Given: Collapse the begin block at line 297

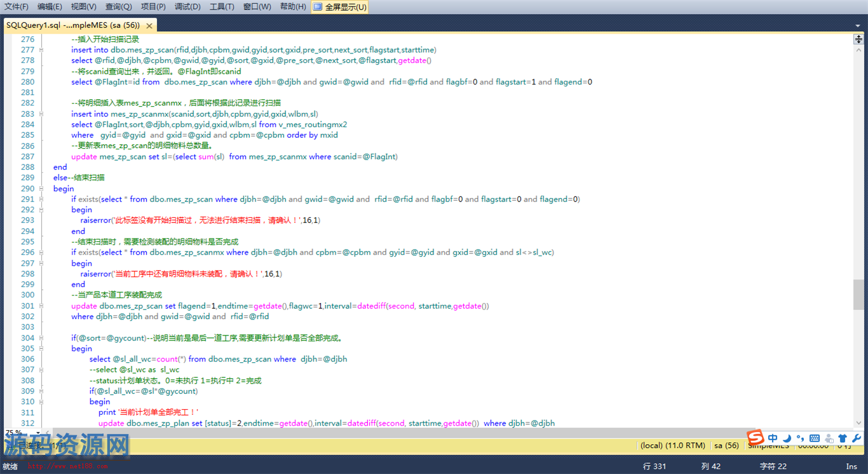Looking at the screenshot, I should (41, 263).
